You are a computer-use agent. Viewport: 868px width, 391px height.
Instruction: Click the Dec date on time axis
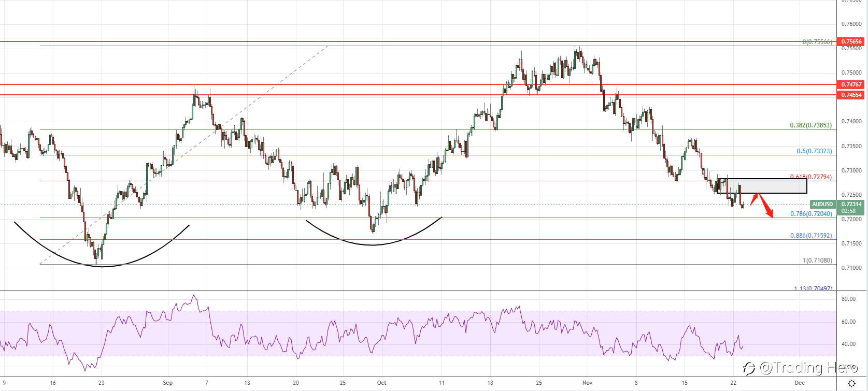(800, 383)
